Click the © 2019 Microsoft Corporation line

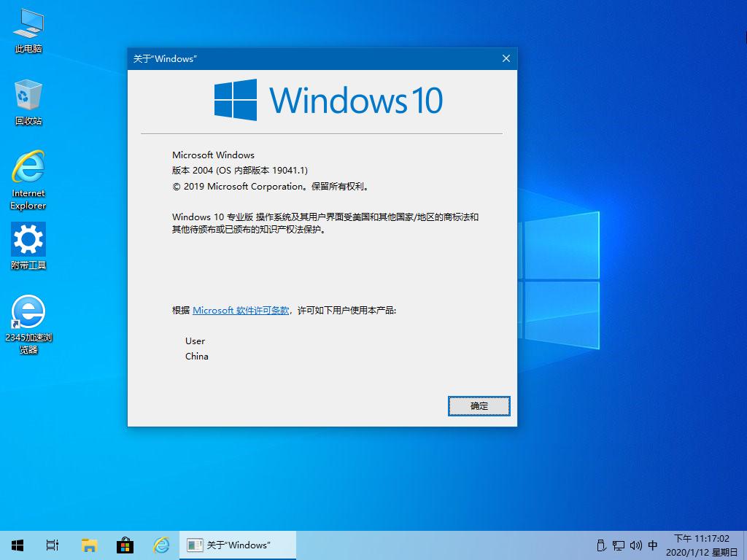pyautogui.click(x=271, y=187)
